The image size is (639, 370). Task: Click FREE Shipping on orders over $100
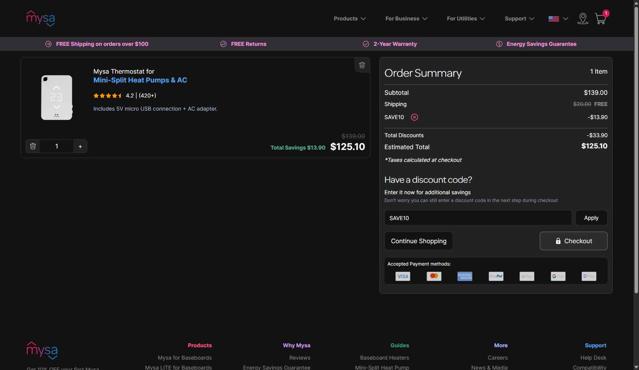(x=102, y=44)
